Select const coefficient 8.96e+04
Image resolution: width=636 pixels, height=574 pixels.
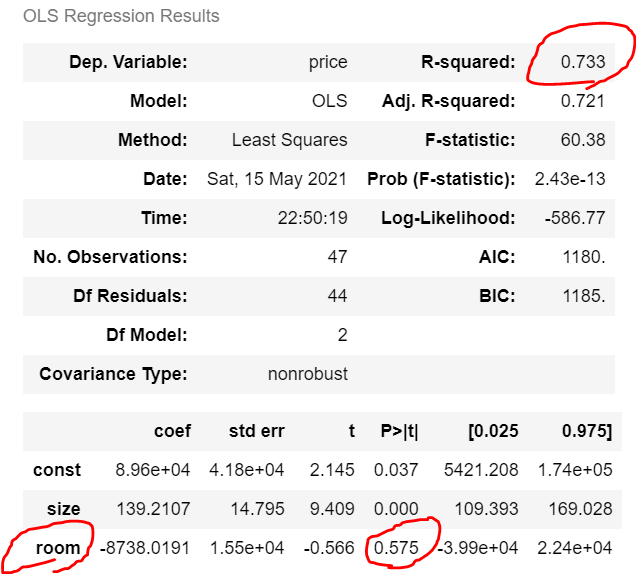153,470
